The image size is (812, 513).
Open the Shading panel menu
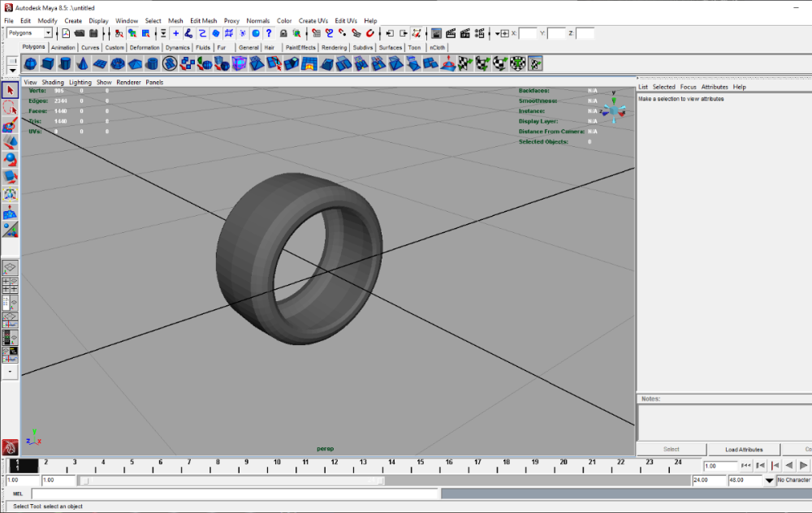point(53,82)
